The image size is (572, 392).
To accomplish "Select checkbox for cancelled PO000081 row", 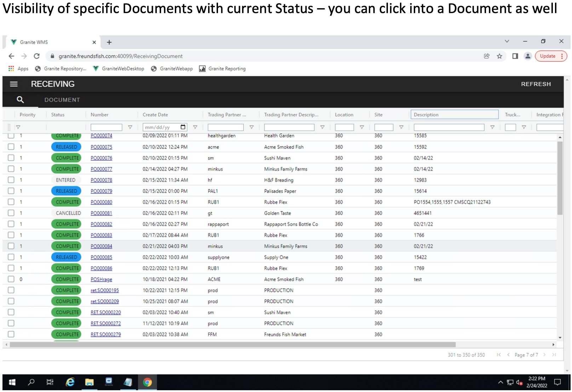I will pyautogui.click(x=11, y=213).
